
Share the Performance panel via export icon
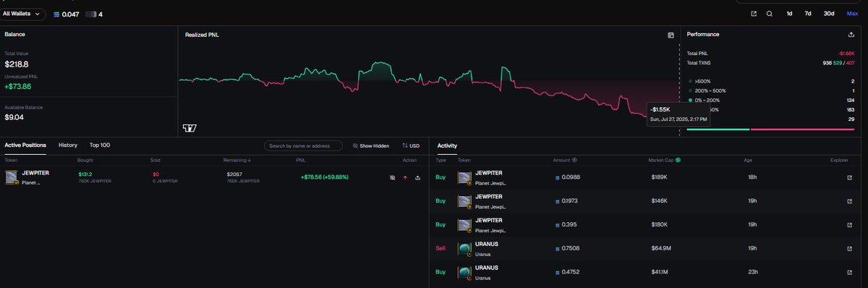point(851,34)
